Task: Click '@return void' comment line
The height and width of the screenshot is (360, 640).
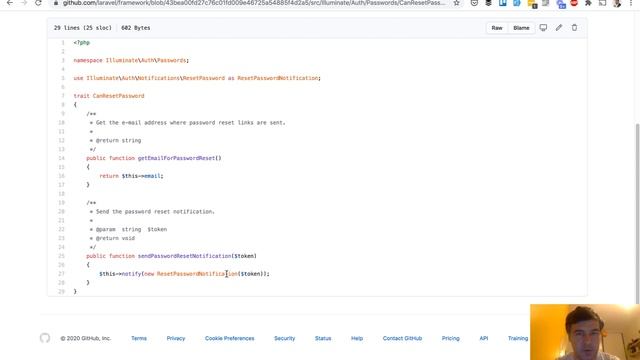Action: point(115,238)
